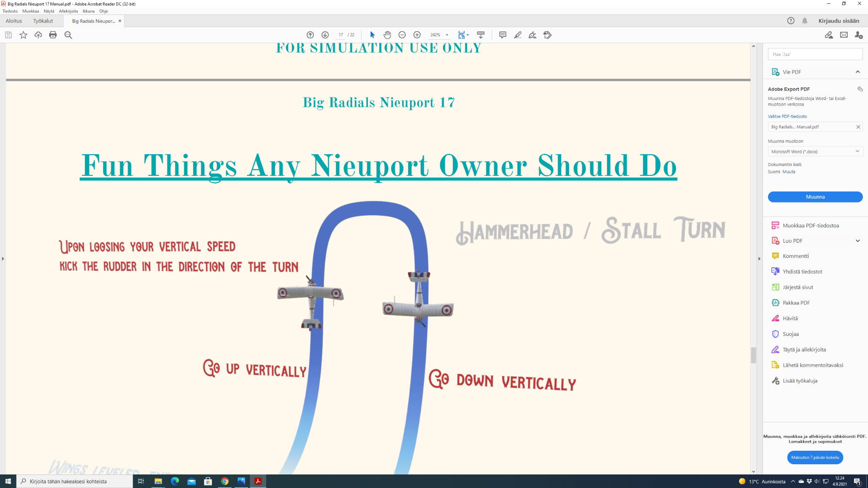
Task: Open the zoom level percentage dropdown
Action: (x=447, y=35)
